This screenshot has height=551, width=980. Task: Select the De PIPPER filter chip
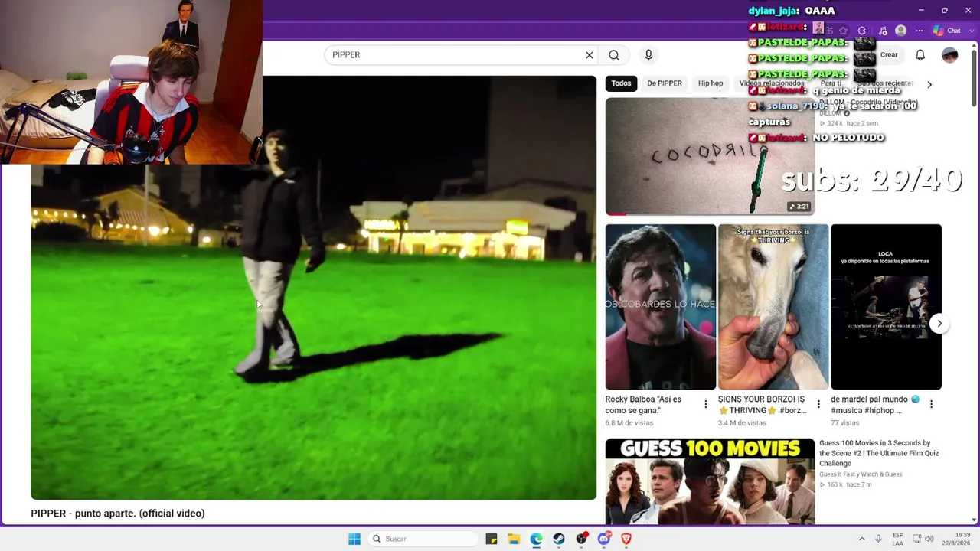pos(665,83)
